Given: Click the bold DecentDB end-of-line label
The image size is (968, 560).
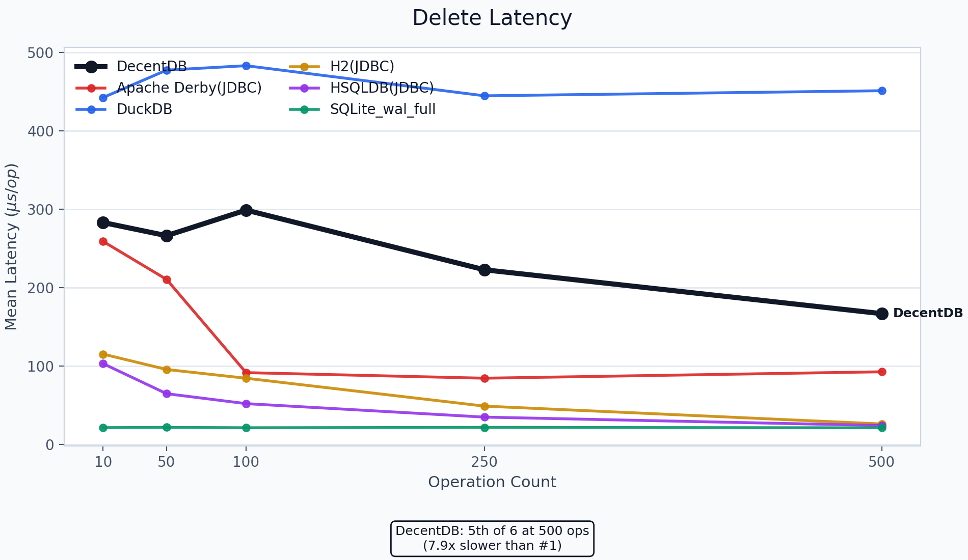Looking at the screenshot, I should (x=928, y=314).
